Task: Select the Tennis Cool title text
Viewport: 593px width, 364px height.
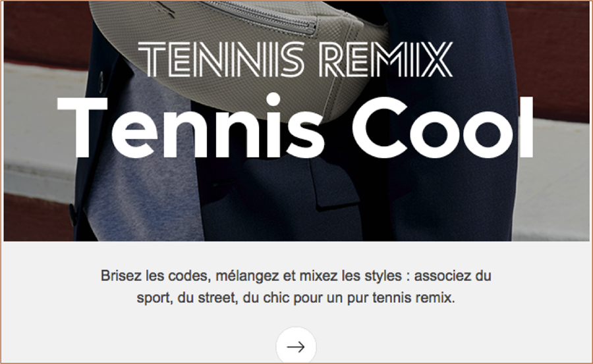Action: pyautogui.click(x=295, y=128)
